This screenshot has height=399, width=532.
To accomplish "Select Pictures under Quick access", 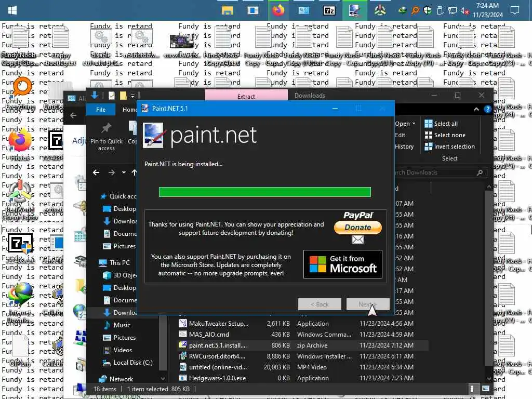I will pyautogui.click(x=119, y=246).
